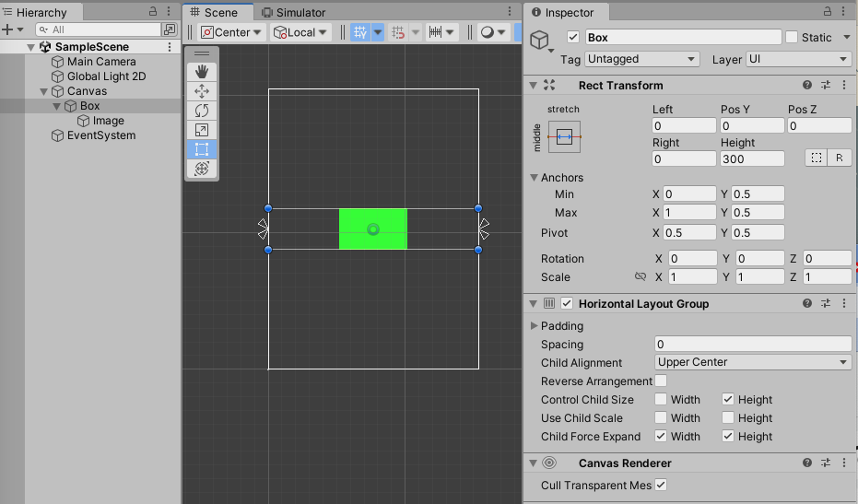Disable Control Child Size Height
This screenshot has height=504, width=858.
[x=728, y=399]
